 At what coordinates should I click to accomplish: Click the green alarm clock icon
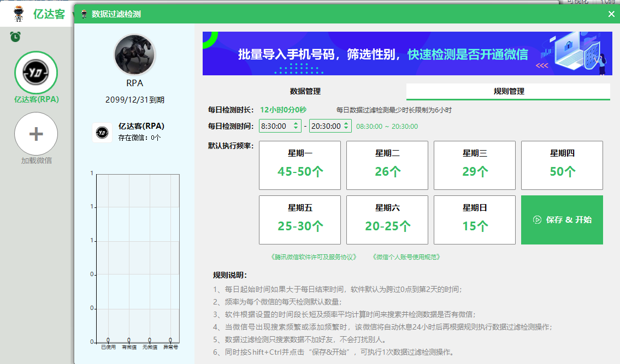tap(15, 37)
